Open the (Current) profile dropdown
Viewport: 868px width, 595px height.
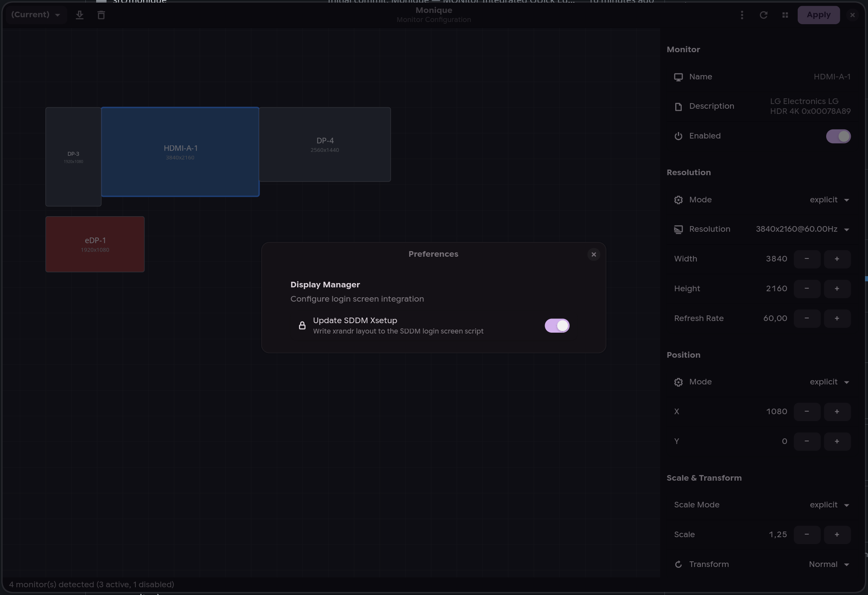35,15
